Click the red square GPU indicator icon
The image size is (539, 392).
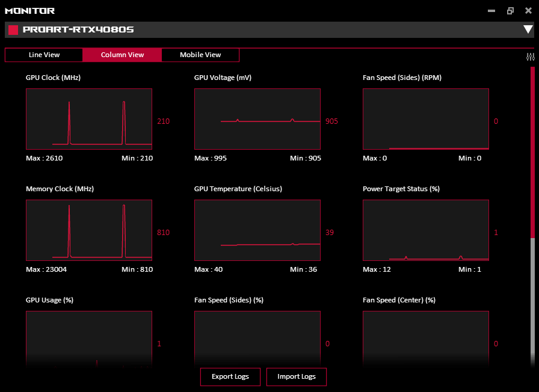(x=13, y=29)
